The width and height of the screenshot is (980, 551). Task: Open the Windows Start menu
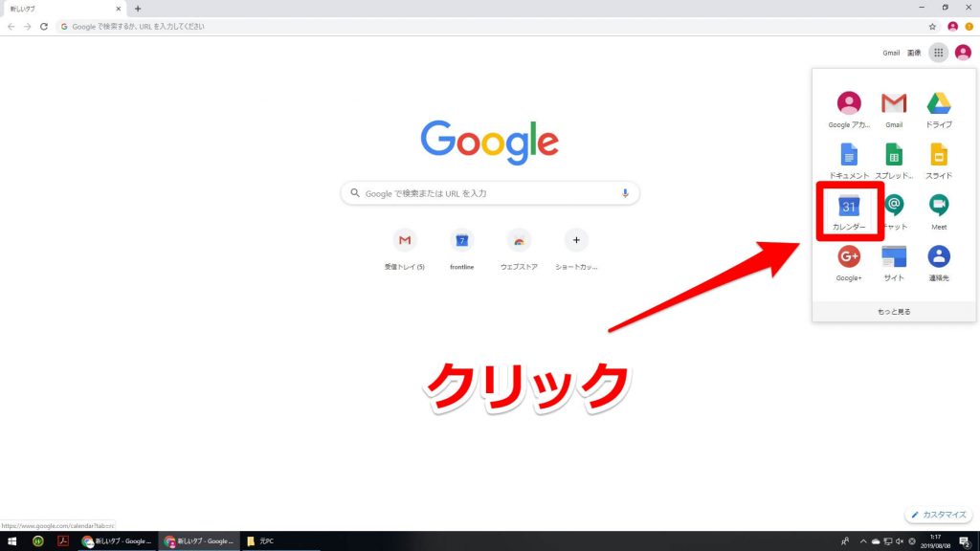pos(11,541)
